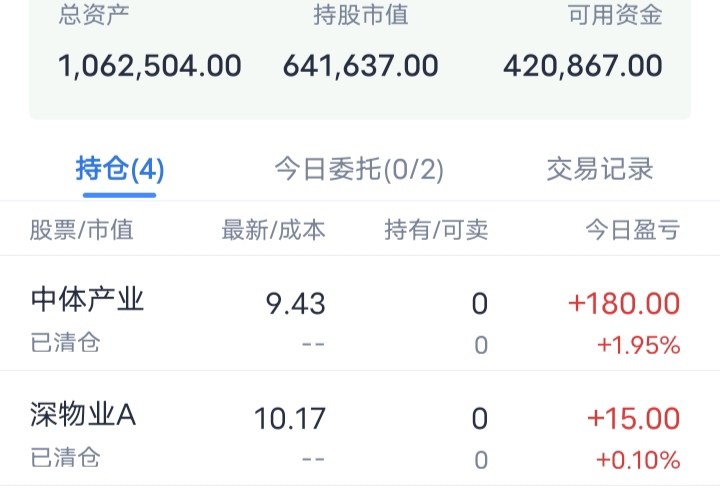Sort by the 今日盈亏 column header
720x496 pixels.
coord(632,230)
